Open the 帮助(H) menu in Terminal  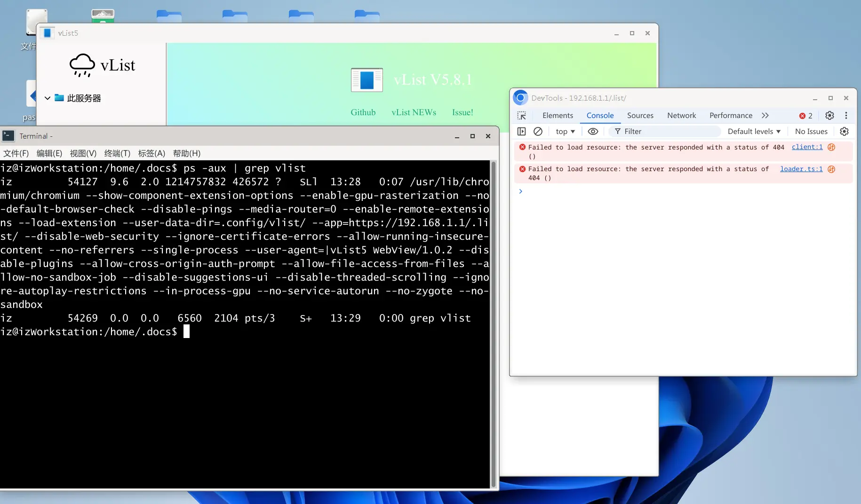[187, 153]
